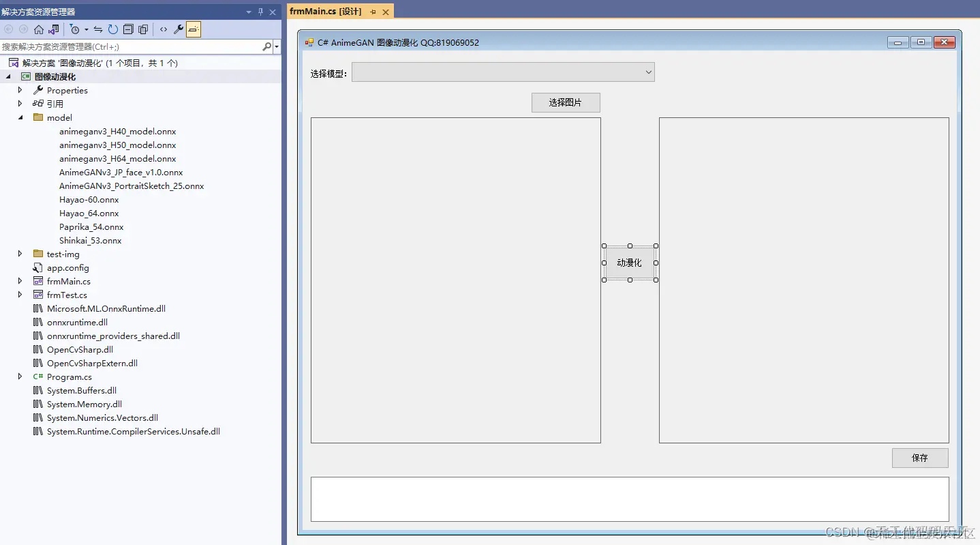Viewport: 980px width, 545px height.
Task: Collapse all nodes in Solution Explorer
Action: point(128,29)
